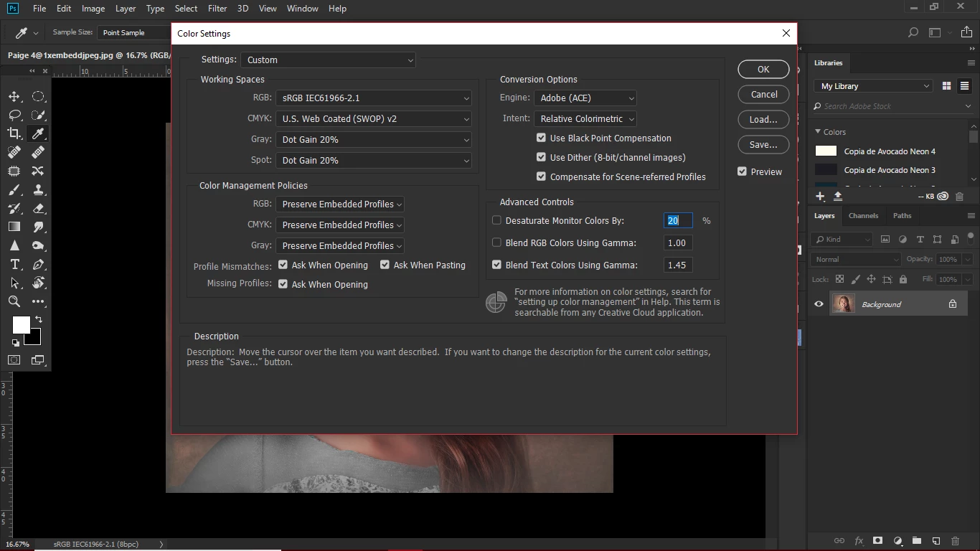Click the Desaturate Monitor Colors percent field
980x551 pixels.
(678, 221)
